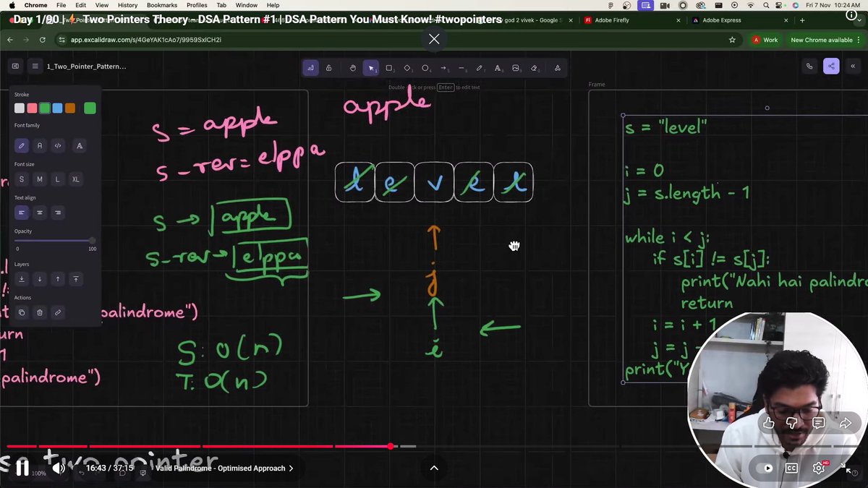Select the Pencil draw tool
Screen dimensions: 868x488
click(480, 68)
